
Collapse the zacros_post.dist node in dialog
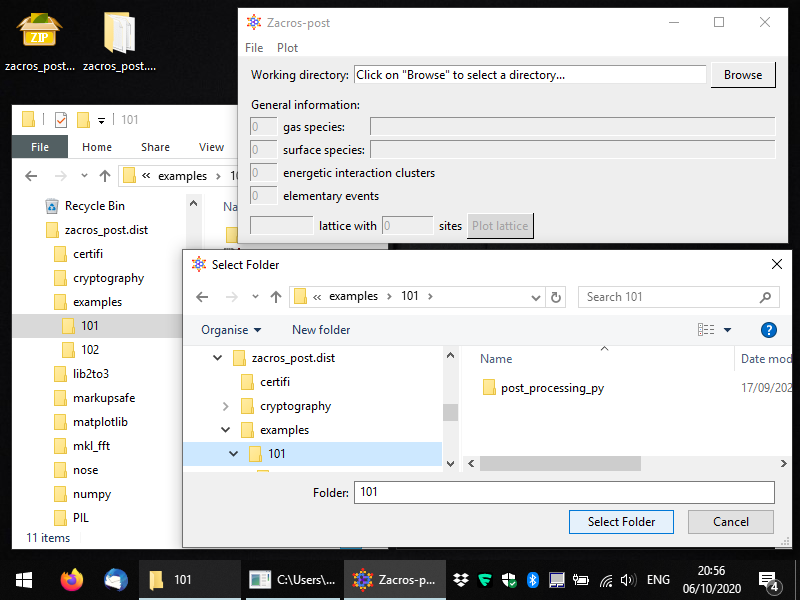(x=216, y=358)
